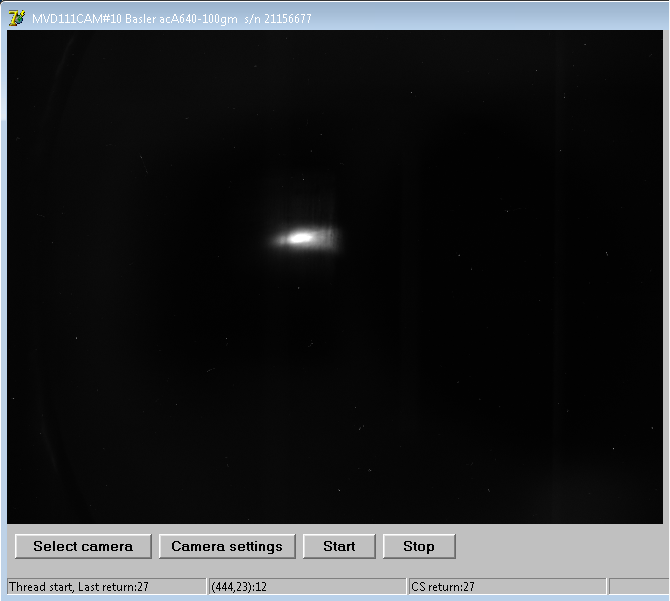
Task: Stop the camera acquisition
Action: pos(419,546)
